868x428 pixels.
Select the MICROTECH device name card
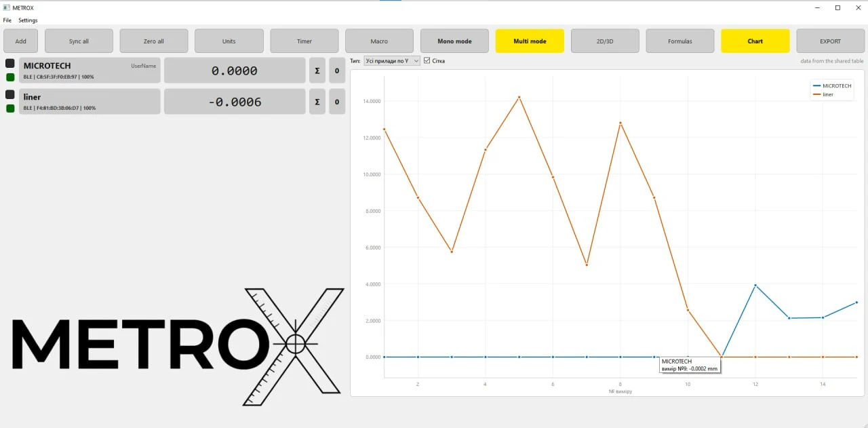[90, 71]
